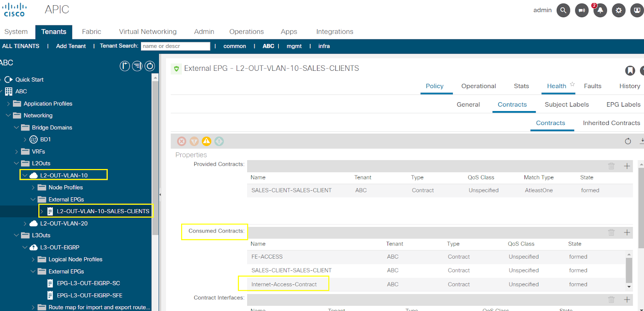Open the General tab
Viewport: 644px width, 311px height.
coord(468,105)
